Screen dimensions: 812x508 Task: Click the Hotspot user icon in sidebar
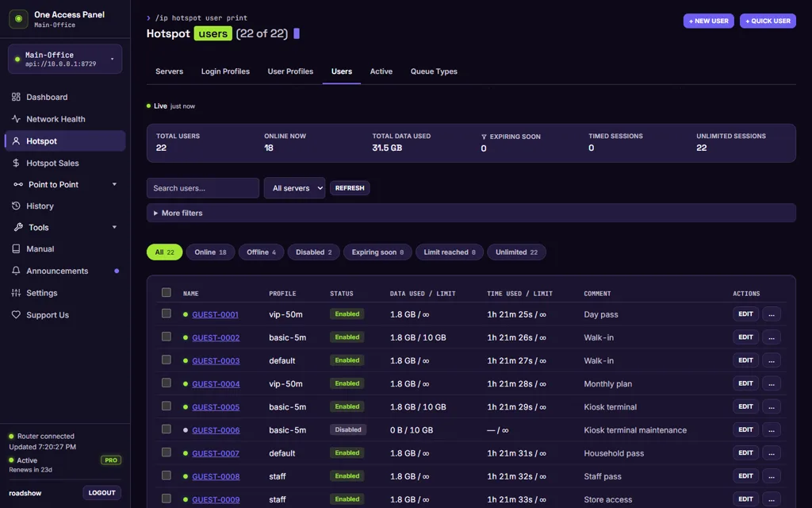point(16,141)
